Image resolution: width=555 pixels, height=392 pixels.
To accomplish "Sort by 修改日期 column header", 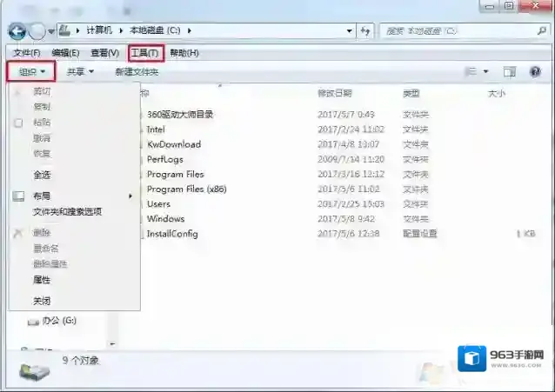I will [x=335, y=93].
